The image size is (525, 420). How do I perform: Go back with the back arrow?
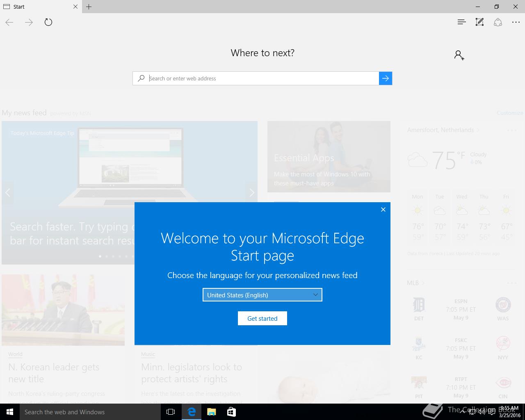tap(9, 22)
